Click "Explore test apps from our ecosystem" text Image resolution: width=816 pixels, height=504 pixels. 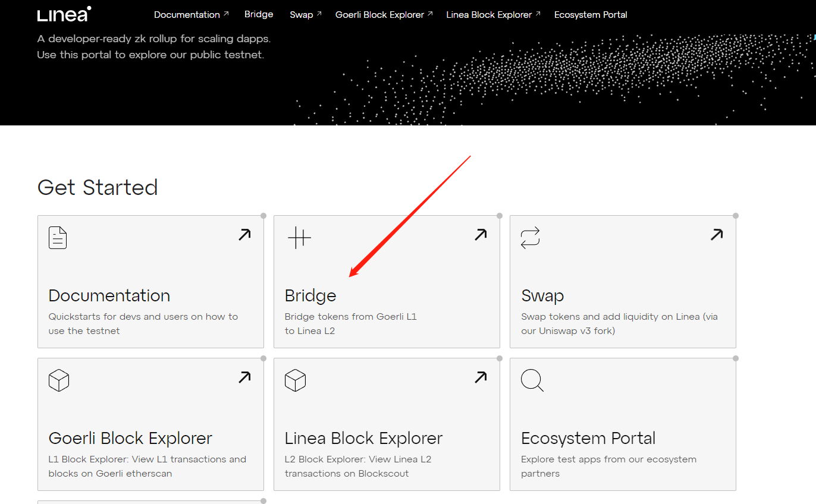[608, 467]
